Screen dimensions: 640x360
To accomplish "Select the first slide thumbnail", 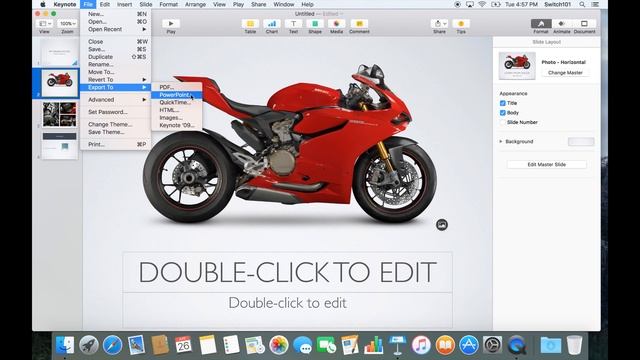I will tap(60, 52).
